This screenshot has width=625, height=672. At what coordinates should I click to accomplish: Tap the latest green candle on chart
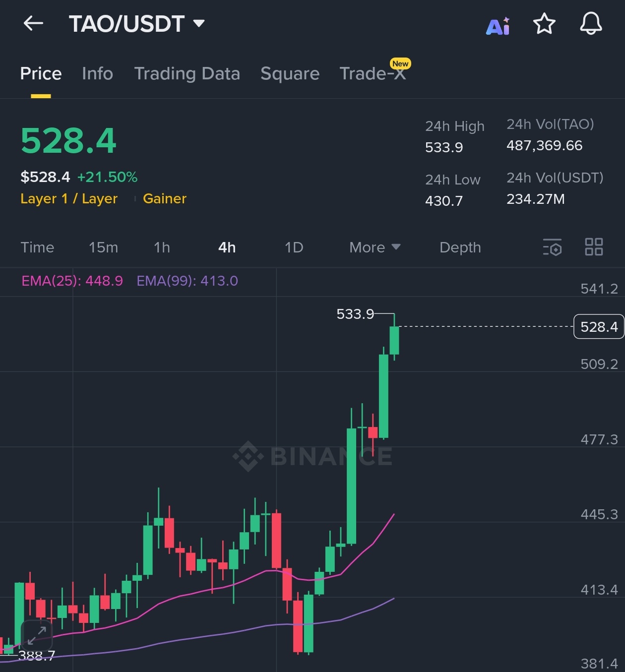coord(394,340)
